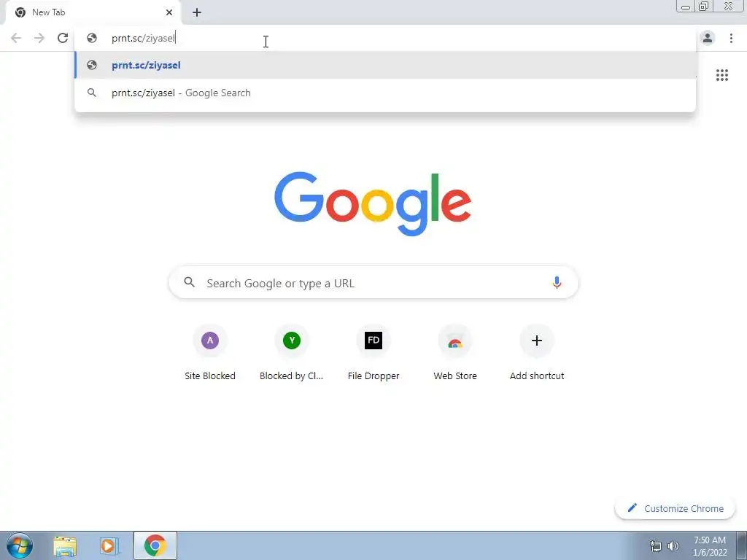Open the Site Blocked shortcut
Screen dimensions: 747x560
pos(210,353)
